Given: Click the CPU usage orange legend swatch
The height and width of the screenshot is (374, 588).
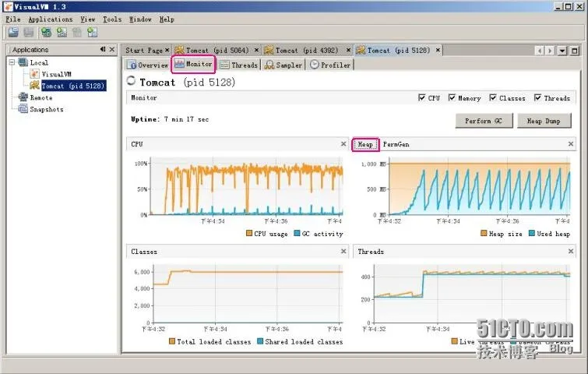Looking at the screenshot, I should coord(249,233).
